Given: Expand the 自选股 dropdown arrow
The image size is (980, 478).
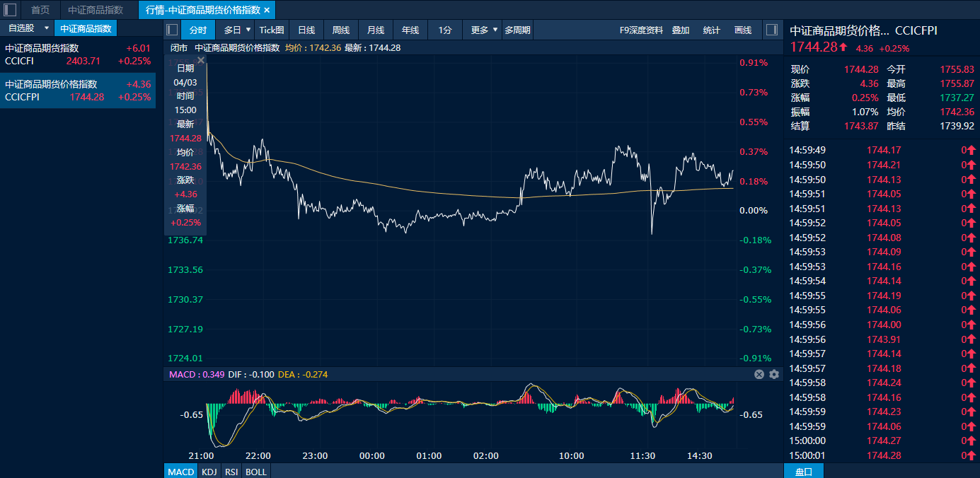Looking at the screenshot, I should [47, 28].
